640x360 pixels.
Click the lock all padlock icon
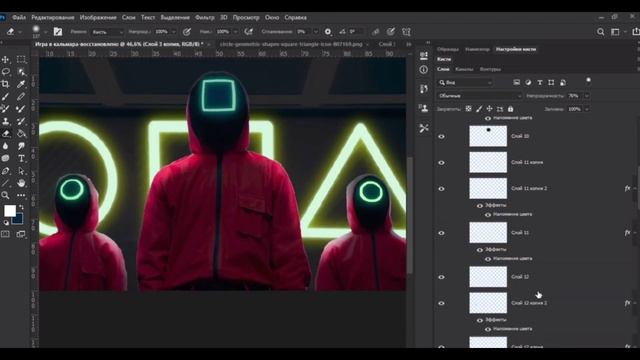click(511, 109)
